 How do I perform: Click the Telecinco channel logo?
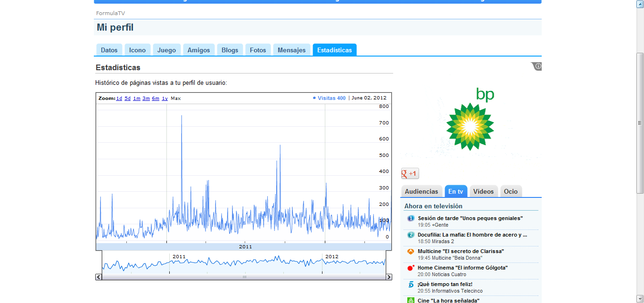pyautogui.click(x=410, y=284)
